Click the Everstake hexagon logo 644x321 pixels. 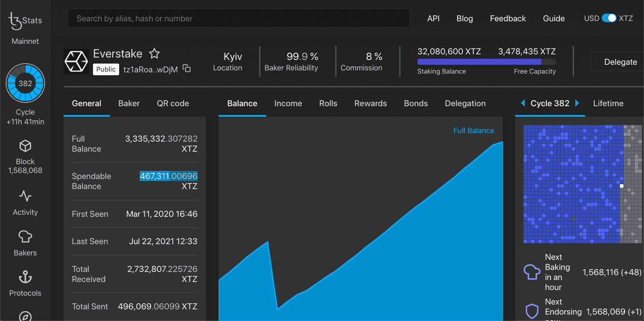point(76,62)
